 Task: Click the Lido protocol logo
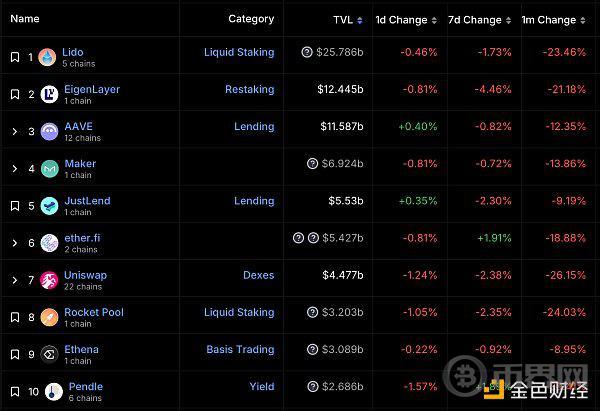pyautogui.click(x=47, y=57)
